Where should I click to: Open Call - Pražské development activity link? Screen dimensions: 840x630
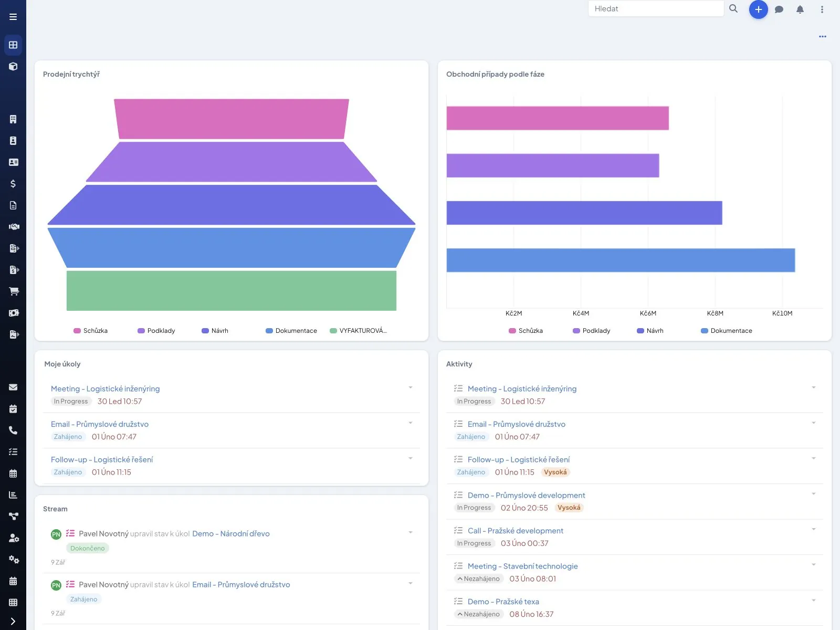[516, 531]
